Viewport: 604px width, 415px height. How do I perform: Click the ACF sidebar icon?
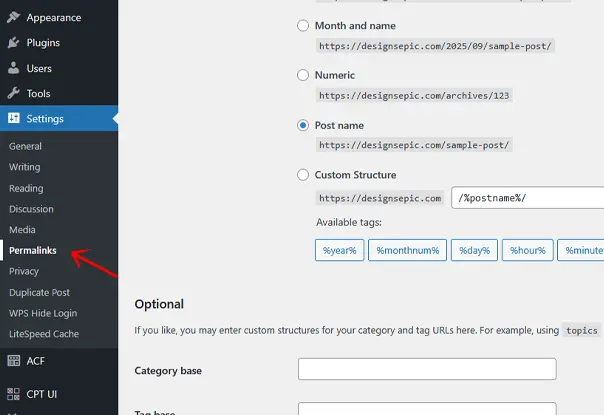click(13, 361)
